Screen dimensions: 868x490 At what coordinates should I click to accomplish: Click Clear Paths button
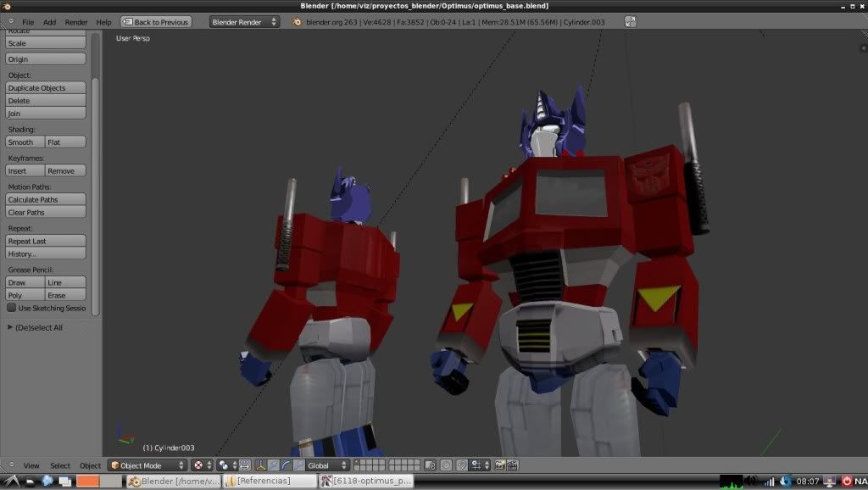[x=46, y=212]
